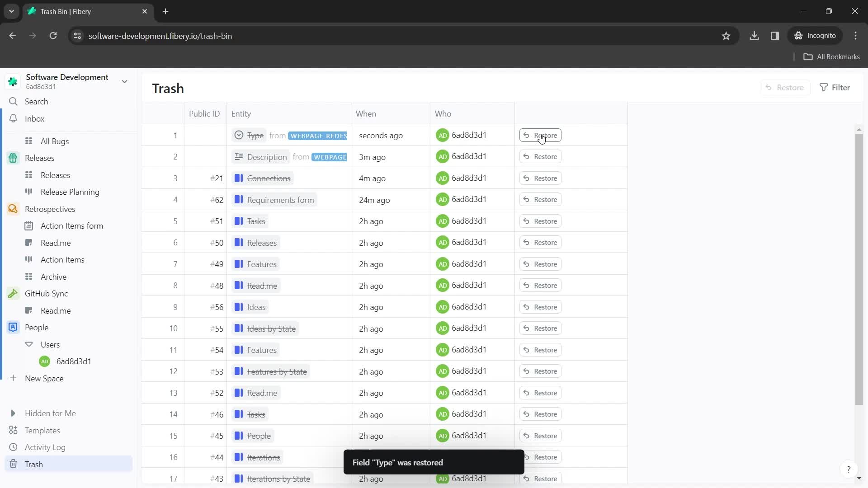Image resolution: width=868 pixels, height=488 pixels.
Task: Open Users view under People
Action: point(50,345)
